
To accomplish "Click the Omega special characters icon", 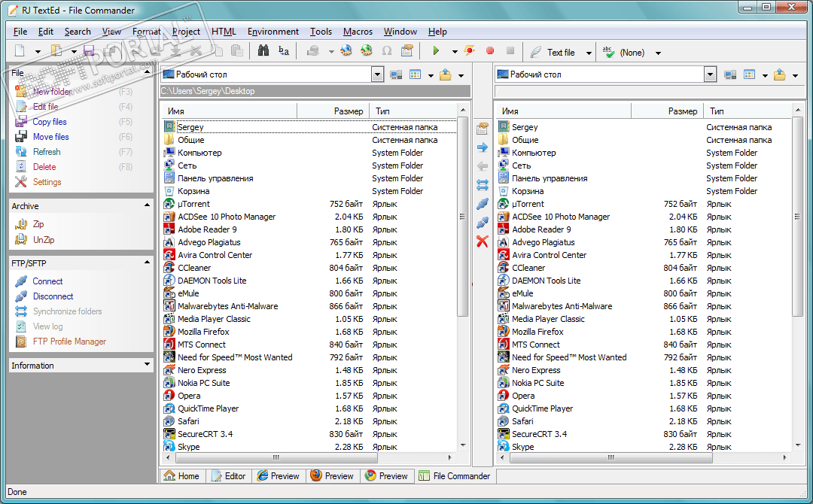I will coord(387,50).
